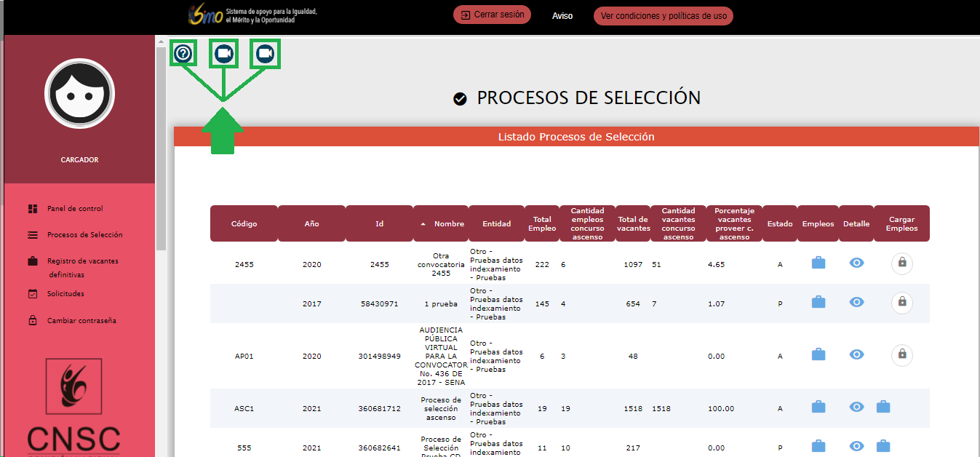Click the lock icon for process AP01
The image size is (980, 457).
[901, 354]
